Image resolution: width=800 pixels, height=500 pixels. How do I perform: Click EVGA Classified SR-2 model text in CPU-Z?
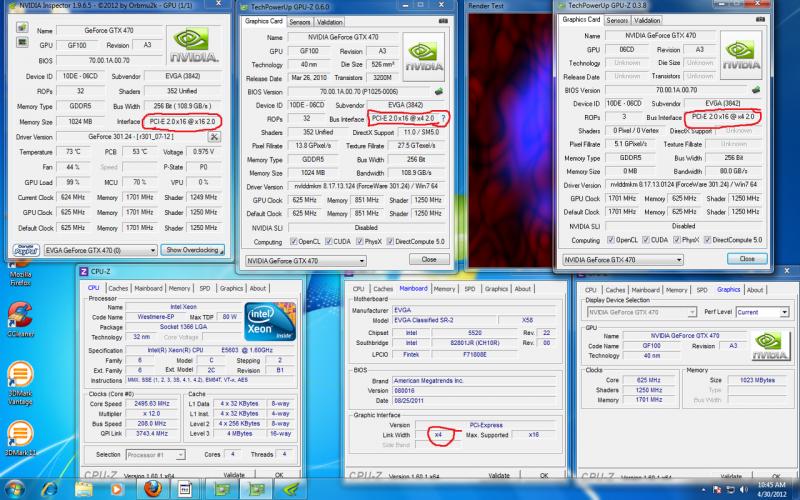pos(423,320)
